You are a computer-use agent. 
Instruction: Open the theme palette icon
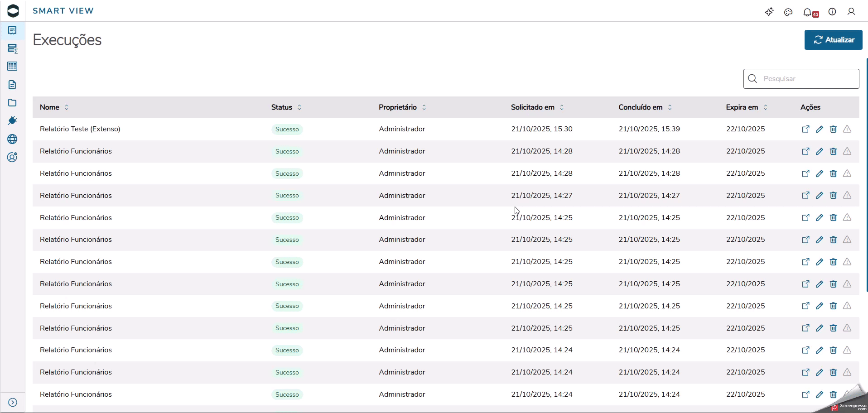point(788,12)
